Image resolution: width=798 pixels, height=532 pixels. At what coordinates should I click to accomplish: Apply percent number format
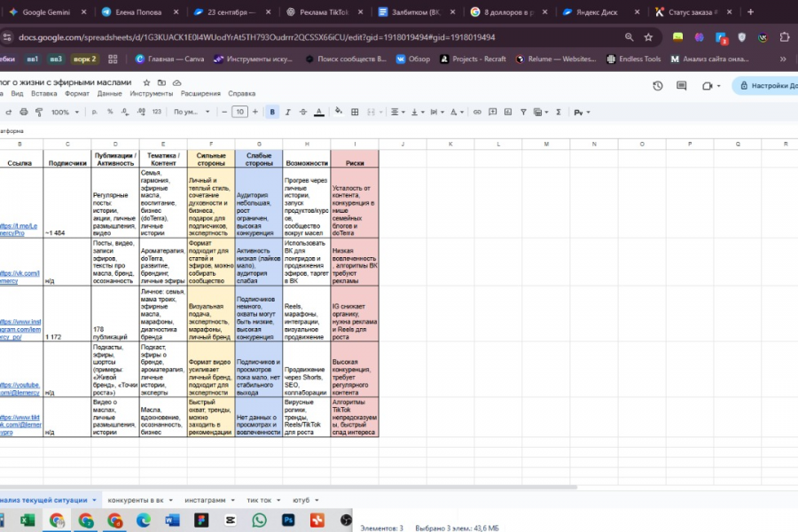click(x=110, y=112)
